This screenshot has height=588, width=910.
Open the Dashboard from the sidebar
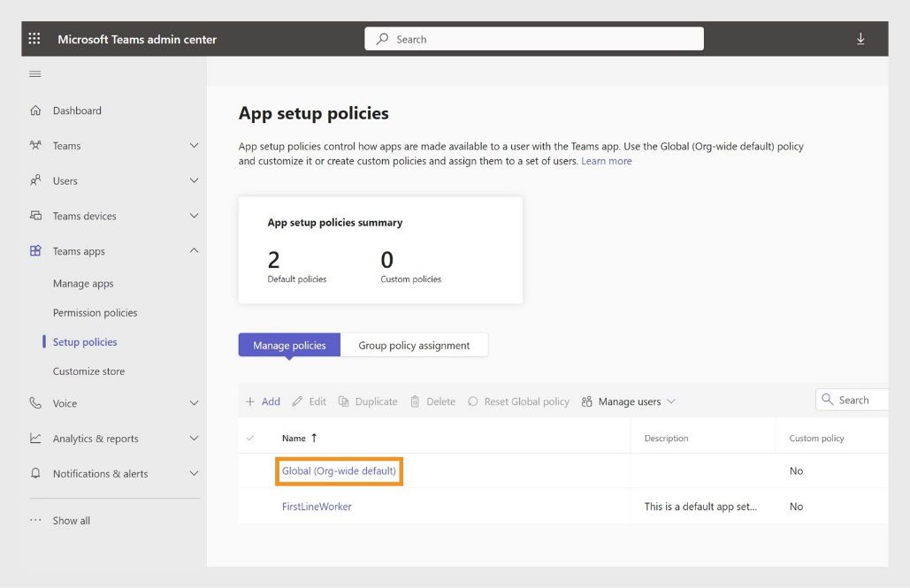[78, 110]
